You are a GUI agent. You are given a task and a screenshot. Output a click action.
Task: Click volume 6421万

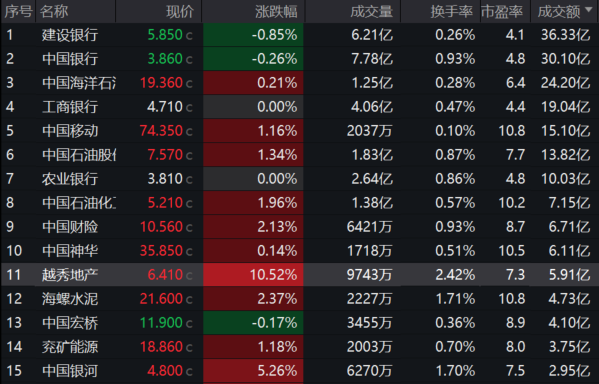[369, 227]
